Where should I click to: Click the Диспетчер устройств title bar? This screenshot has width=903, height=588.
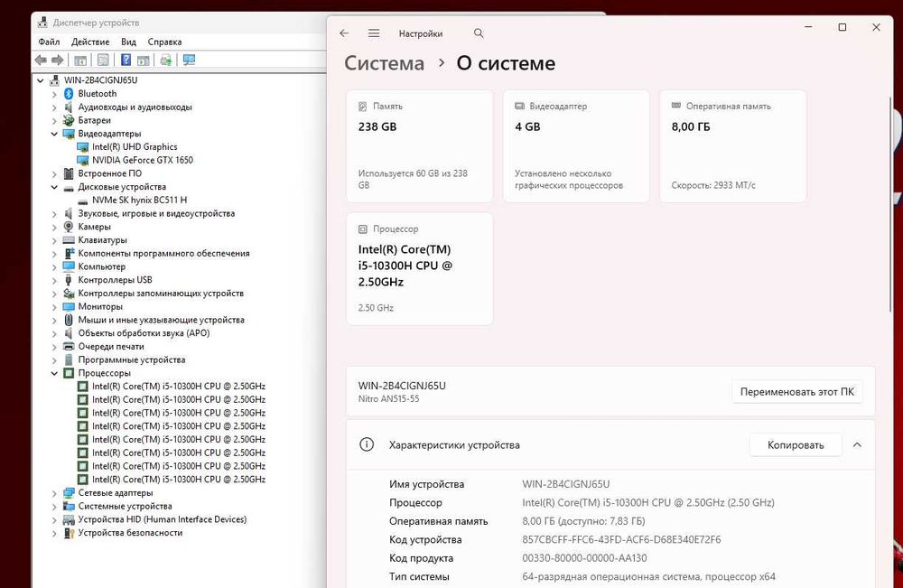point(179,23)
